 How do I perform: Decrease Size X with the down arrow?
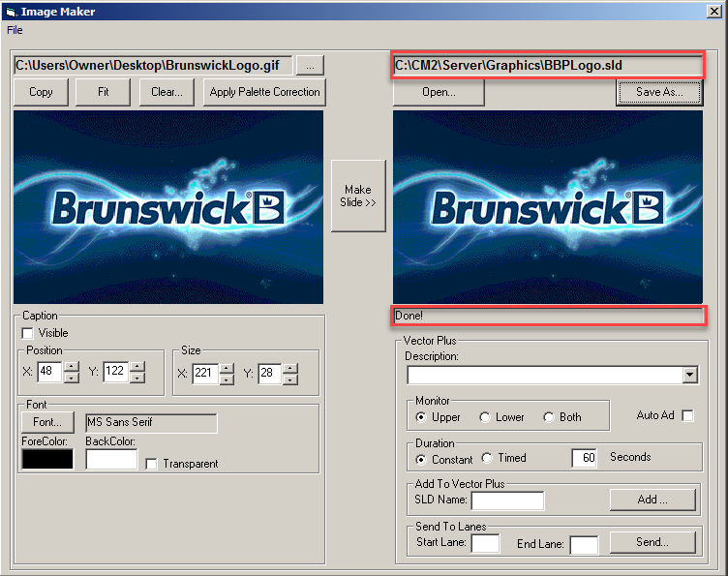tap(227, 379)
